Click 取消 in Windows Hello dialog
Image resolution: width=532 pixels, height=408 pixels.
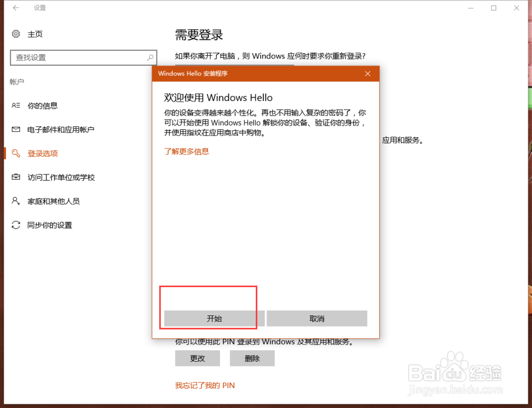point(317,319)
